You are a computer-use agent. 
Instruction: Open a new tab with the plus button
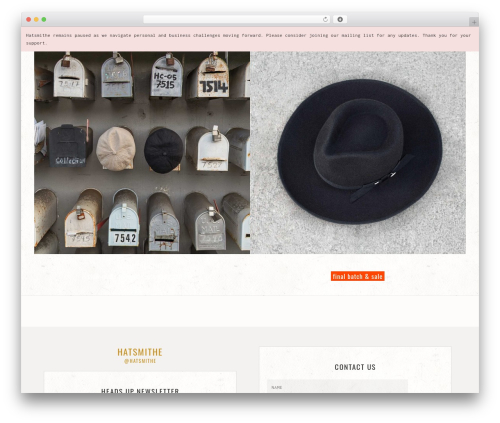tap(474, 22)
